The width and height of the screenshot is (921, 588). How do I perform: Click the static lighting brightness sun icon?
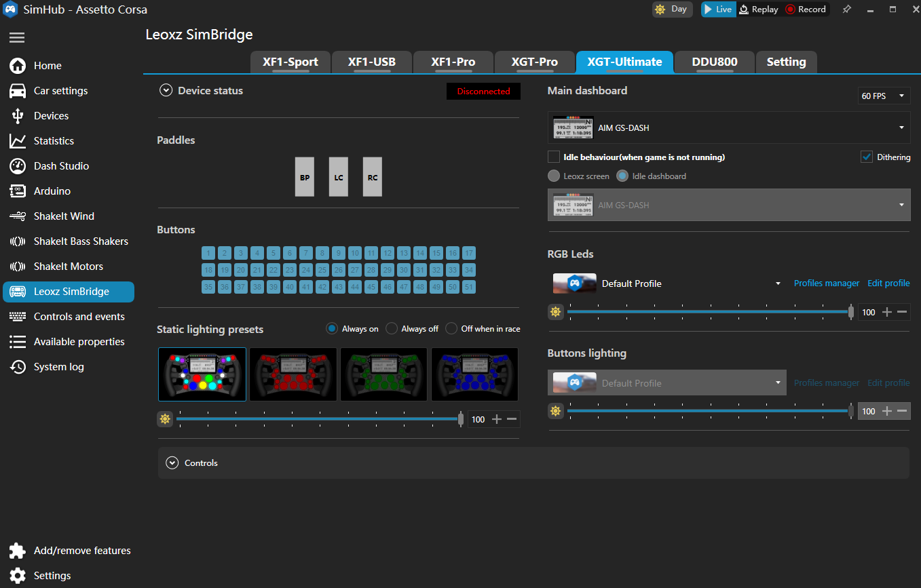click(x=165, y=419)
